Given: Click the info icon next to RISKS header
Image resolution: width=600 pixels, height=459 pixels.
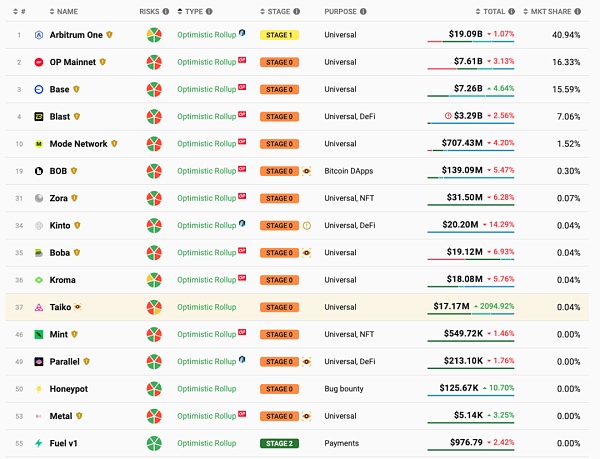Looking at the screenshot, I should [166, 11].
